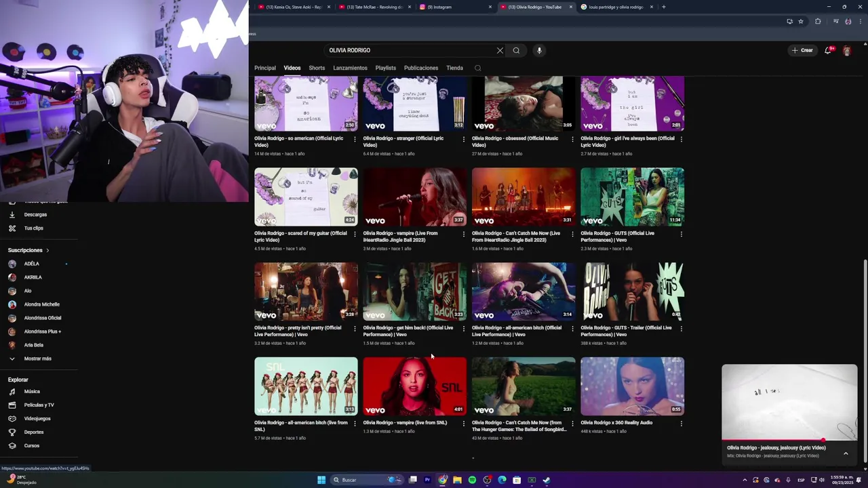Open Spotify from the taskbar

pyautogui.click(x=472, y=480)
